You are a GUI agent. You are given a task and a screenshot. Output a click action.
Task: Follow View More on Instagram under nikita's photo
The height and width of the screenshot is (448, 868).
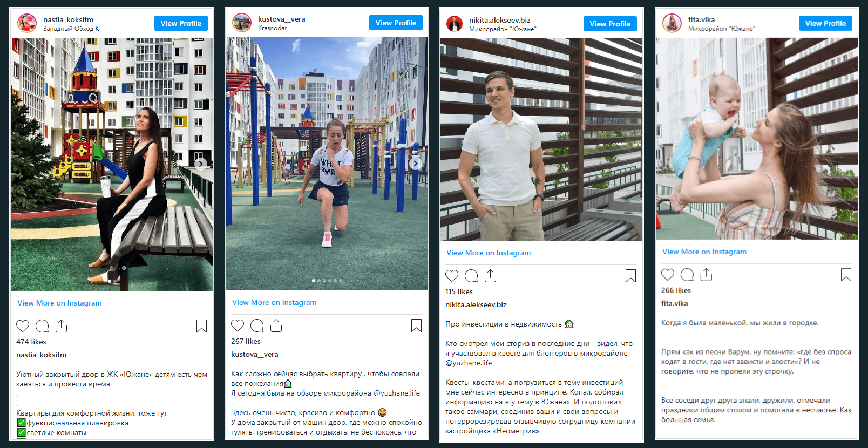point(489,253)
